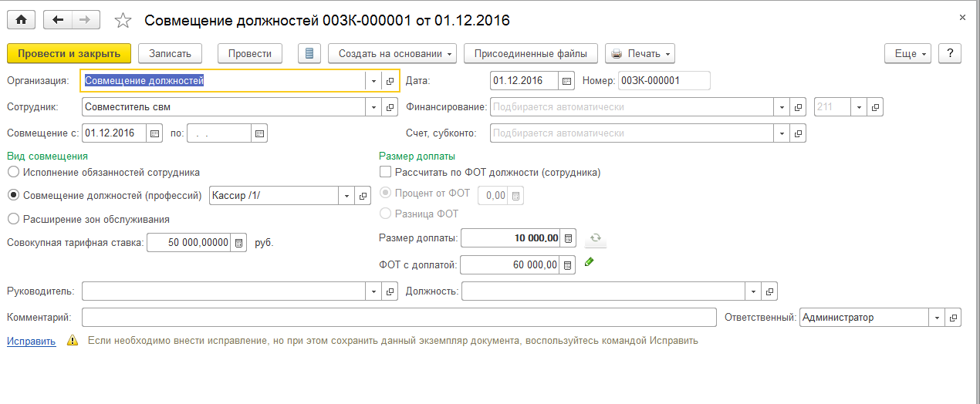Open calculator for Процент от ФОТ
The image size is (980, 404).
516,196
